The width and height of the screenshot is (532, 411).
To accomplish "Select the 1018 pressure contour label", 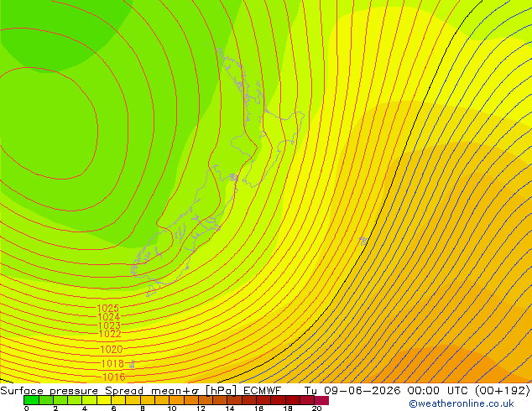I will tap(112, 364).
